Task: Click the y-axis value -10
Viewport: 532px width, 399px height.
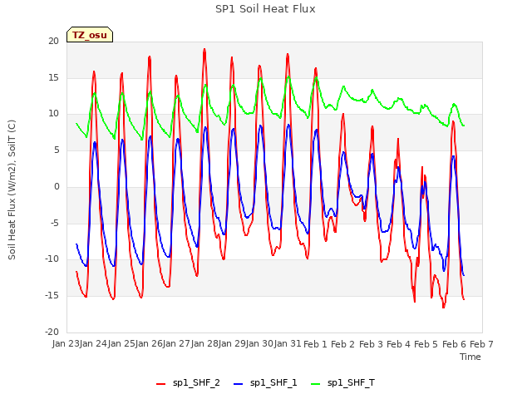Action: coord(52,259)
